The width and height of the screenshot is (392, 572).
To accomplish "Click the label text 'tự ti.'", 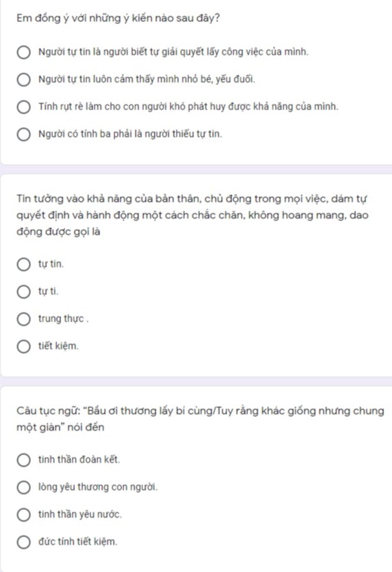I will coord(48,291).
